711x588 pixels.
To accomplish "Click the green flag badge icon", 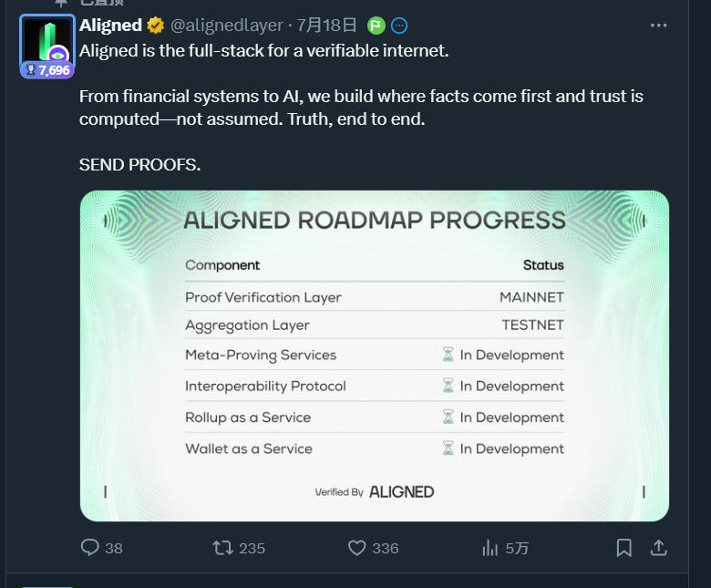I will click(376, 26).
